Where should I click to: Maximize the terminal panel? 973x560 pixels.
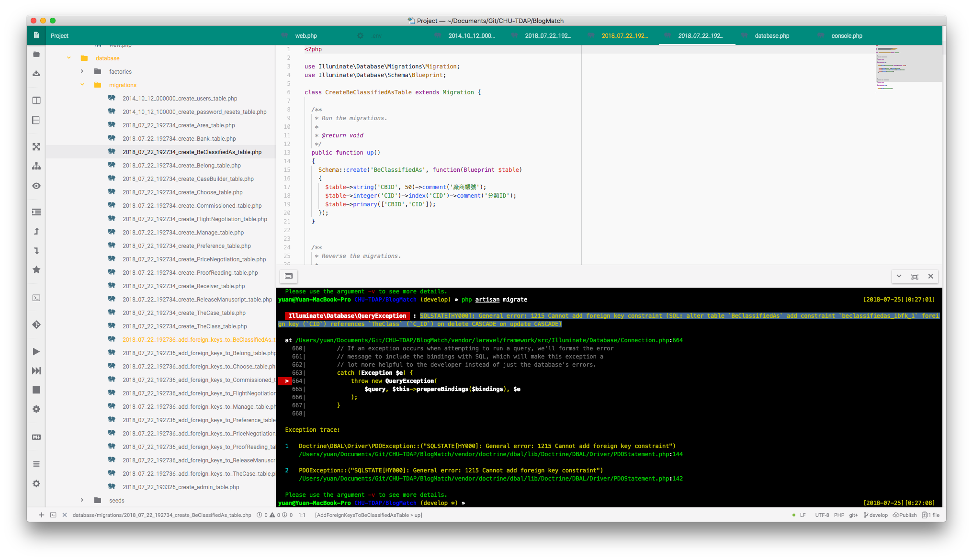(x=915, y=276)
